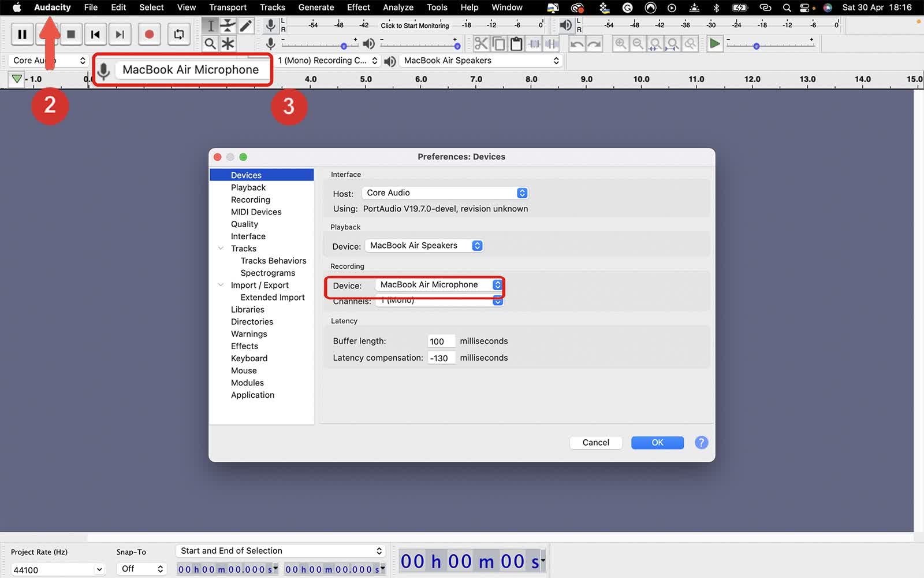The image size is (924, 578).
Task: Click the Trim audio icon
Action: click(534, 43)
